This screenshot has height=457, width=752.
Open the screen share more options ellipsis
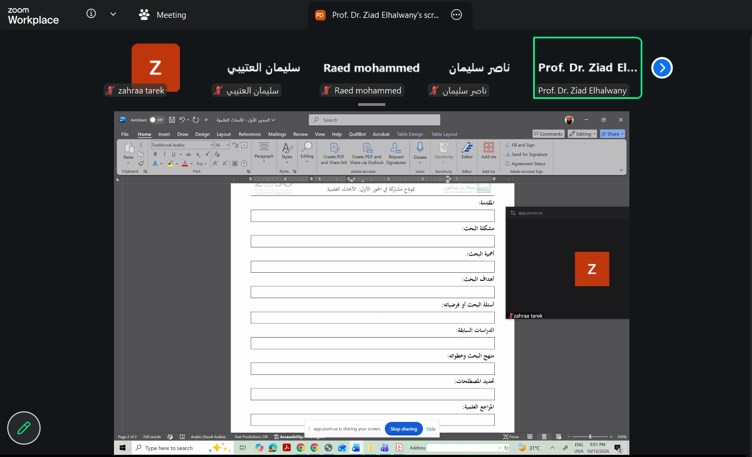pos(457,15)
